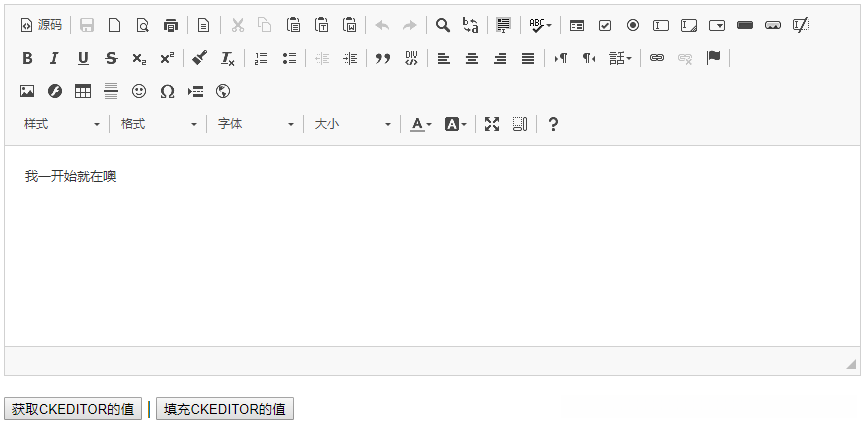867x428 pixels.
Task: Insert a textarea form element
Action: [x=689, y=25]
